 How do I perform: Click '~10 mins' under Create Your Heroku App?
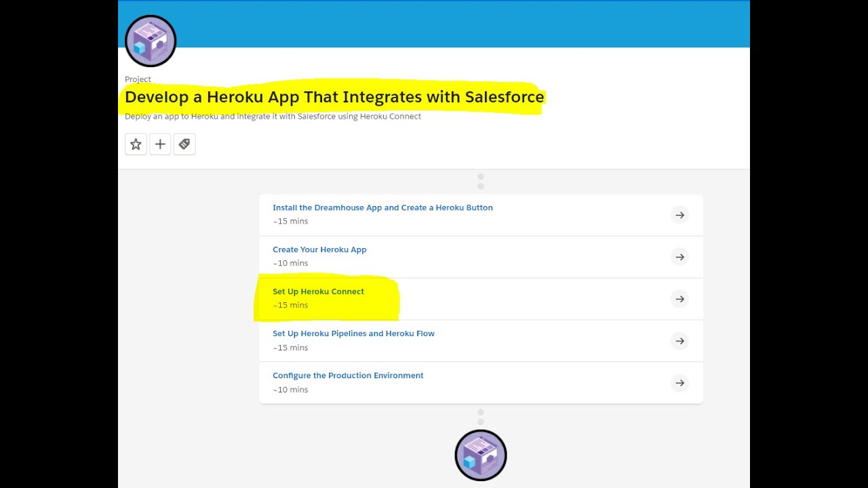(x=290, y=264)
